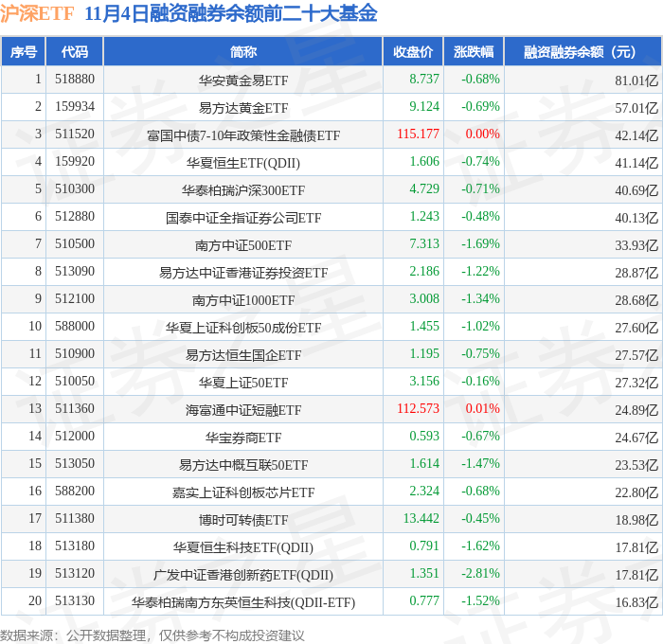Viewport: 663px width, 644px height.
Task: Click the -0.16% change value
Action: pos(480,382)
